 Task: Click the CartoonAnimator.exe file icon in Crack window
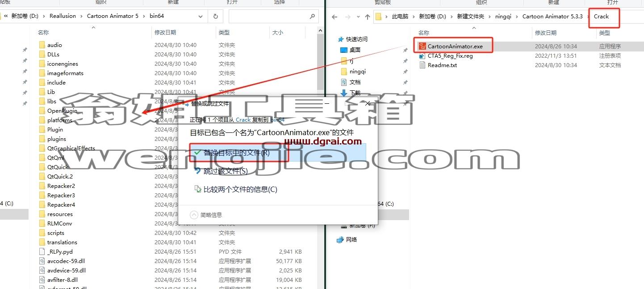pos(422,46)
